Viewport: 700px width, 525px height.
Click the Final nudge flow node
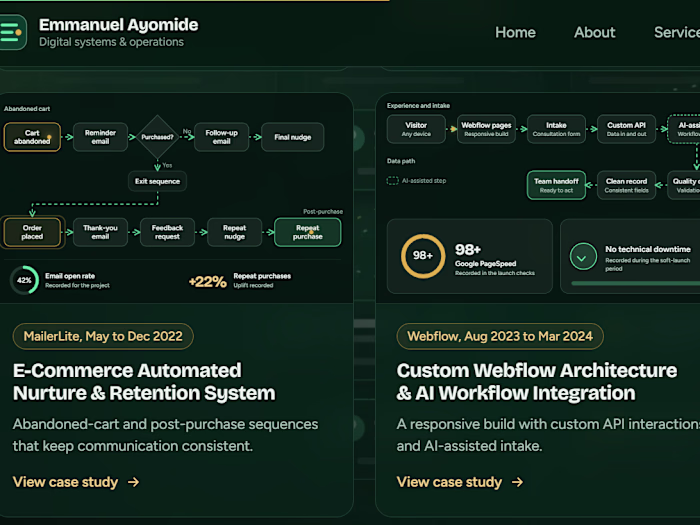(x=292, y=137)
